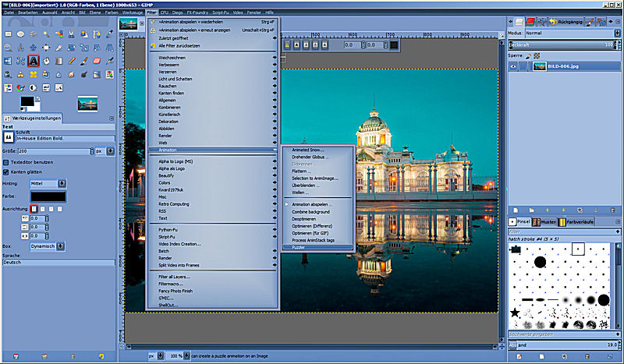Create new layer icon below layers list
The width and height of the screenshot is (624, 364).
tap(516, 210)
